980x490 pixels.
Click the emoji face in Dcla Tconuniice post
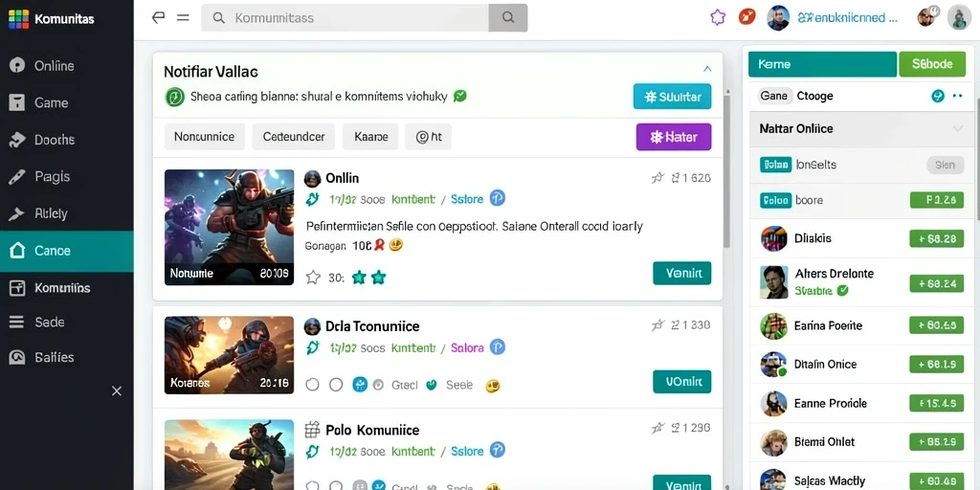493,386
